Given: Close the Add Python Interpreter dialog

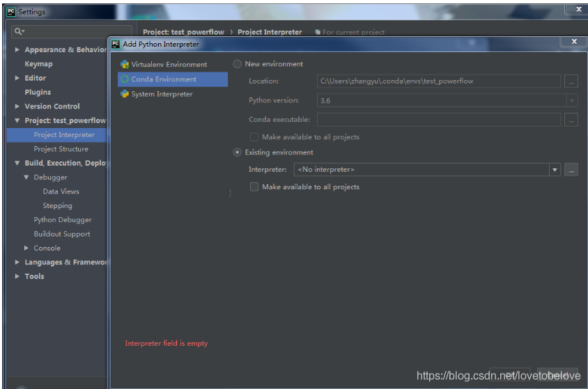Looking at the screenshot, I should (x=574, y=42).
